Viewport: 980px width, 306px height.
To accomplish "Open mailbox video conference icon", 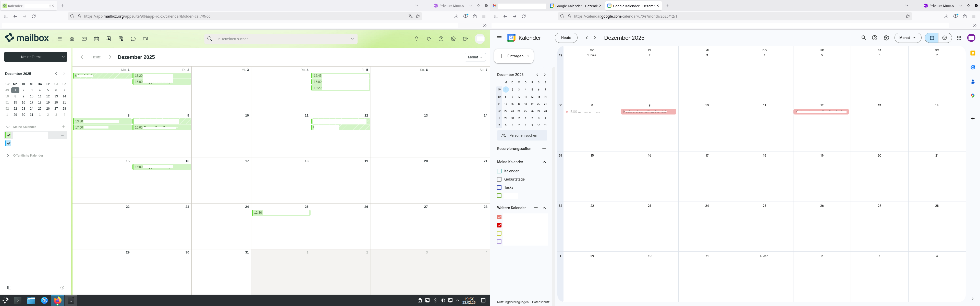I will point(145,39).
